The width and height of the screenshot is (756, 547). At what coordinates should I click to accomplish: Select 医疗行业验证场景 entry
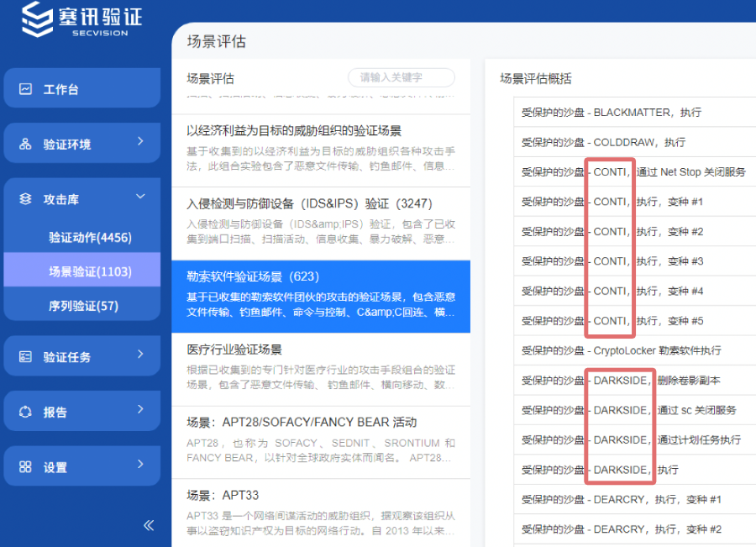coord(321,370)
